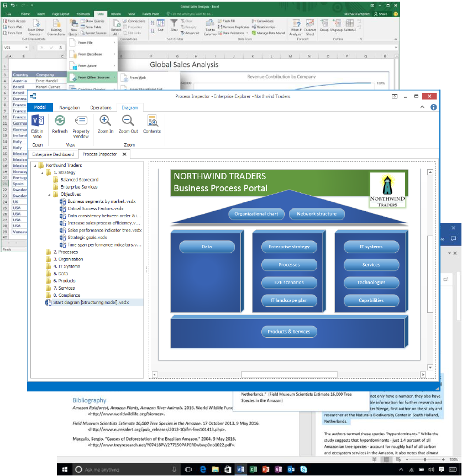
Task: Collapse the 1. Strategy folder arrow
Action: (42, 172)
